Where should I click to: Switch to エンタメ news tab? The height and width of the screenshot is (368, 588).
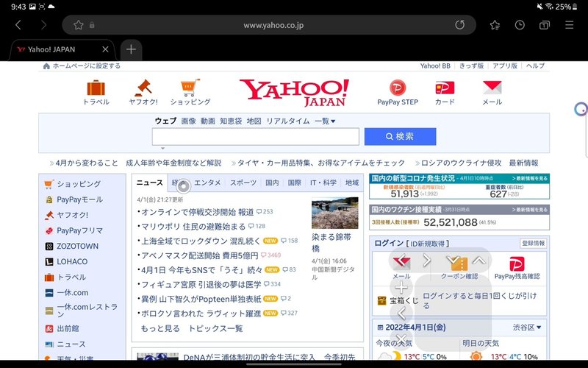coord(207,183)
